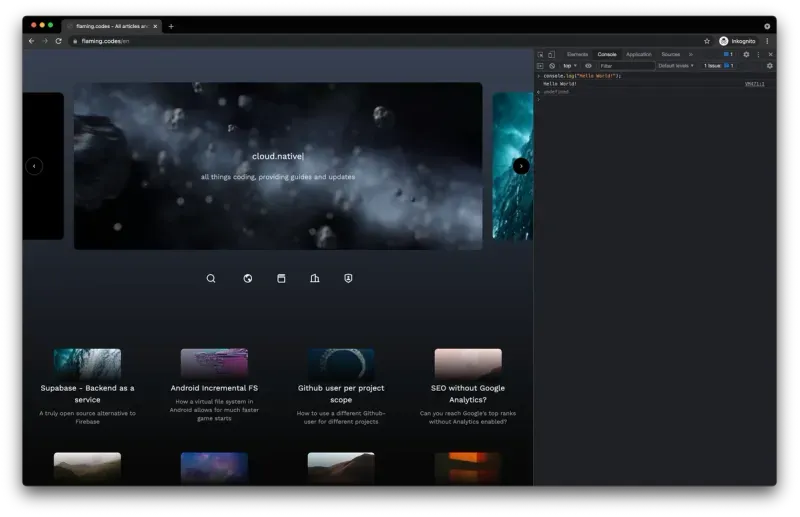The image size is (800, 517).
Task: Click the Hello World! console output line
Action: click(560, 84)
